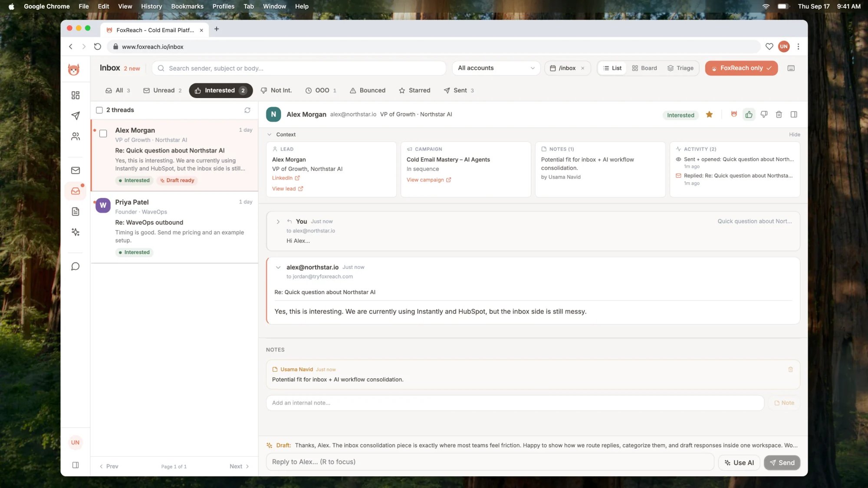This screenshot has height=488, width=868.
Task: Click View lead link
Action: coord(287,189)
